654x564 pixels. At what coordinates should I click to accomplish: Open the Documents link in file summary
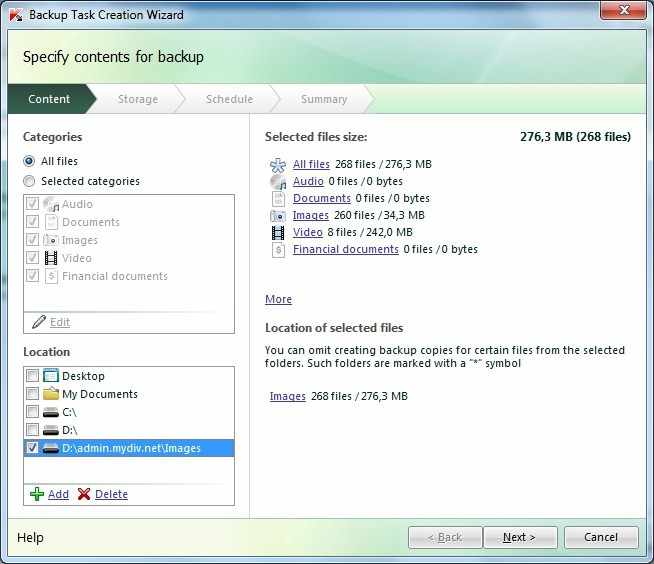[x=322, y=199]
